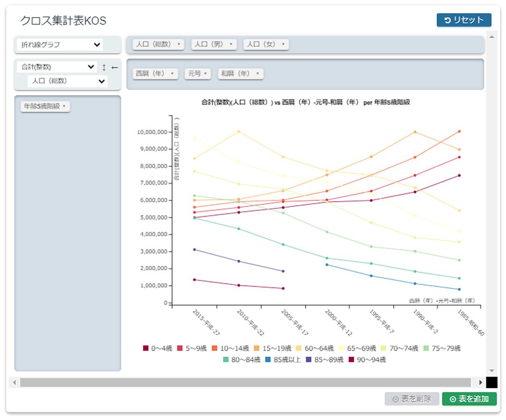Click the horizontal scrollbar right arrow
Image resolution: width=506 pixels, height=420 pixels.
[480, 383]
